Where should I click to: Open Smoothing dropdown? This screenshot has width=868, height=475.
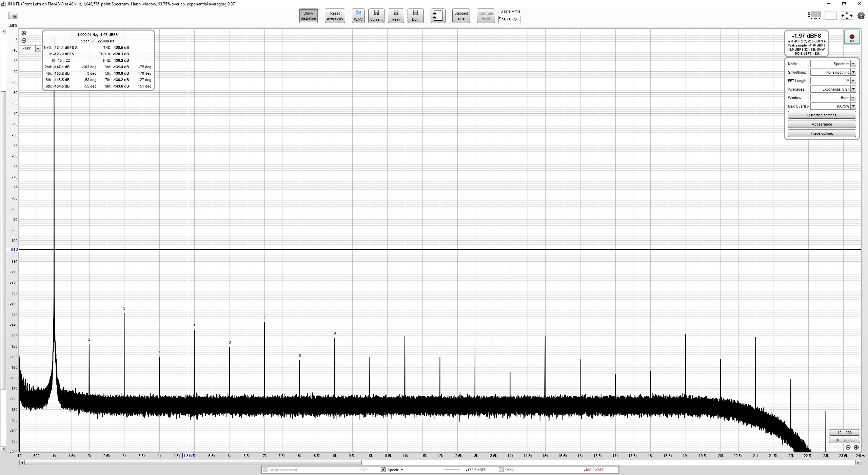(833, 72)
